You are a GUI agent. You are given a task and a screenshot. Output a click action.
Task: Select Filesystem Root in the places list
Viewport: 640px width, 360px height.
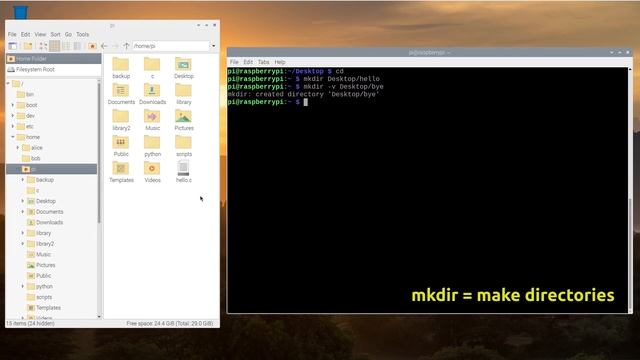coord(53,69)
